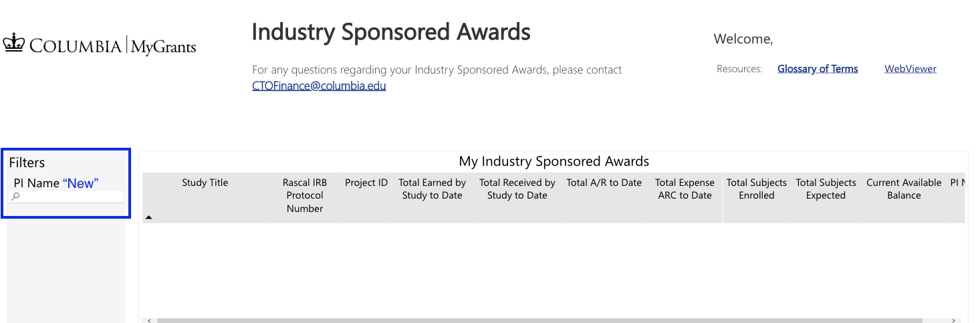The image size is (980, 323).
Task: Sort by Total Earned by Study to Date
Action: [x=432, y=189]
